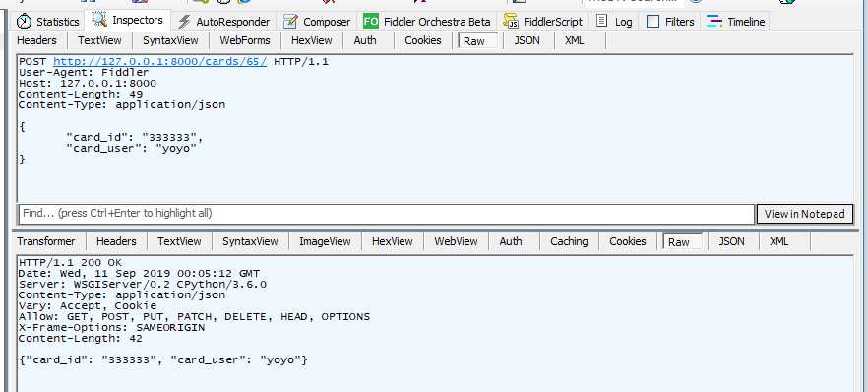
Task: Open the AutoResponder tab
Action: pos(223,22)
